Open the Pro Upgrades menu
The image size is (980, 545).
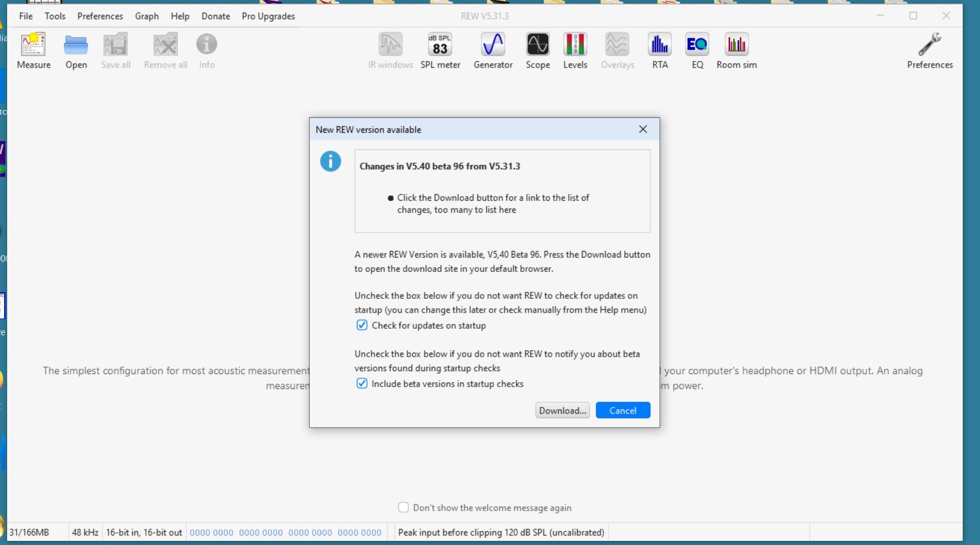point(268,16)
